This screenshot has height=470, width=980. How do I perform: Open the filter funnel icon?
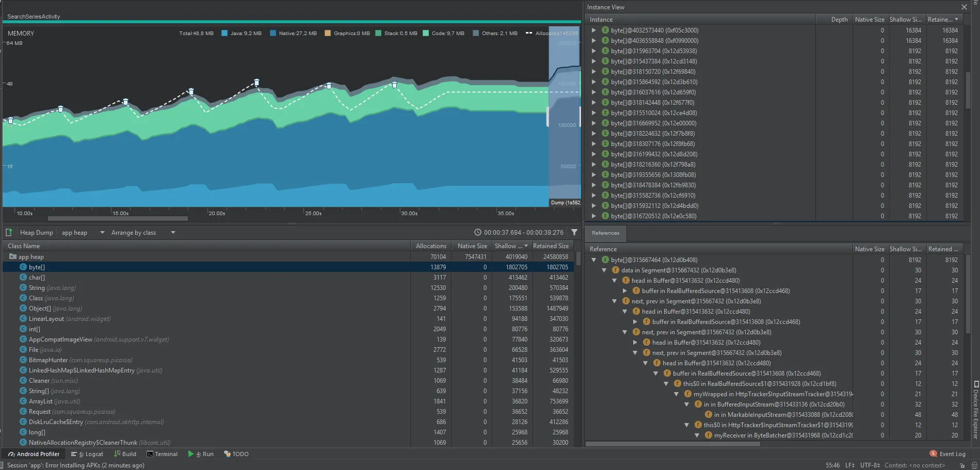click(574, 233)
